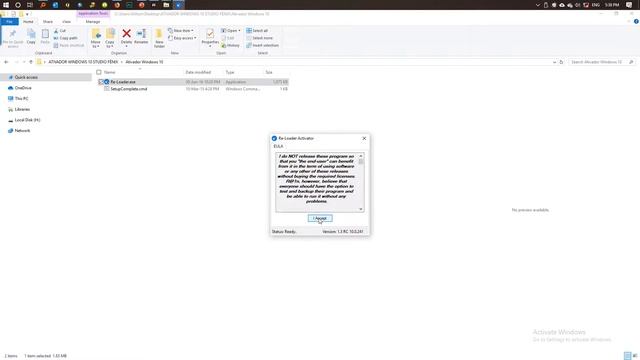Open the Manage ribbon tab
Viewport: 640px width, 360px height.
(93, 22)
